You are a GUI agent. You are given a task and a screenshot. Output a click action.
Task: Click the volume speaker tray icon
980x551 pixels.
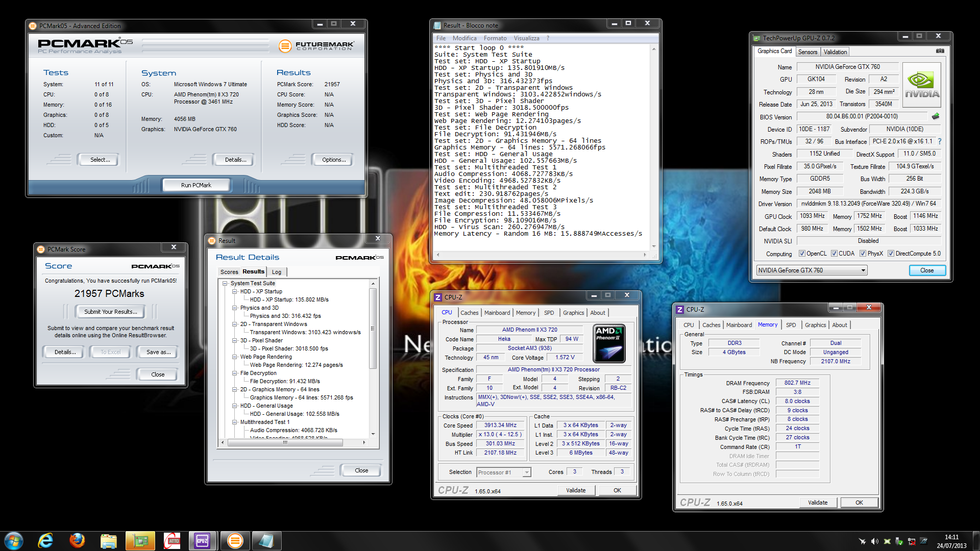click(x=875, y=541)
